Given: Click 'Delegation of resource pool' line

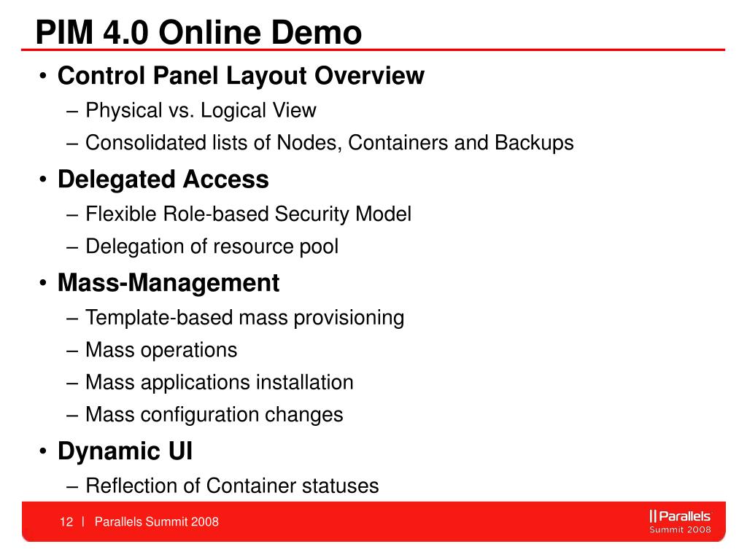Looking at the screenshot, I should pos(212,246).
